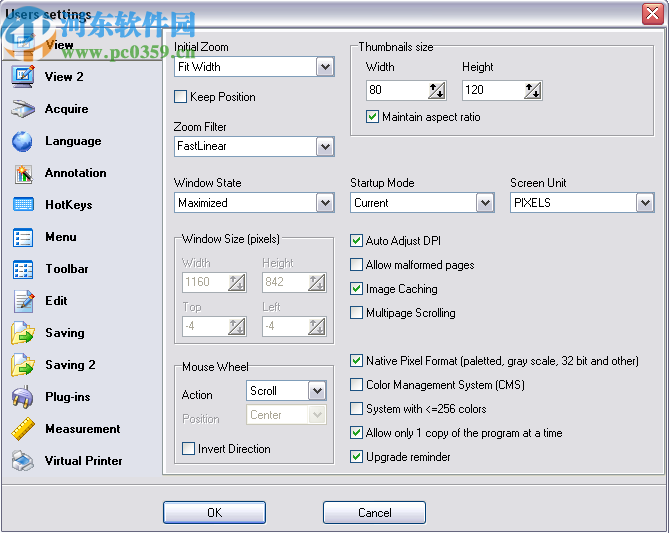Enable Color Management System (CMS)
The height and width of the screenshot is (533, 669).
(x=357, y=385)
